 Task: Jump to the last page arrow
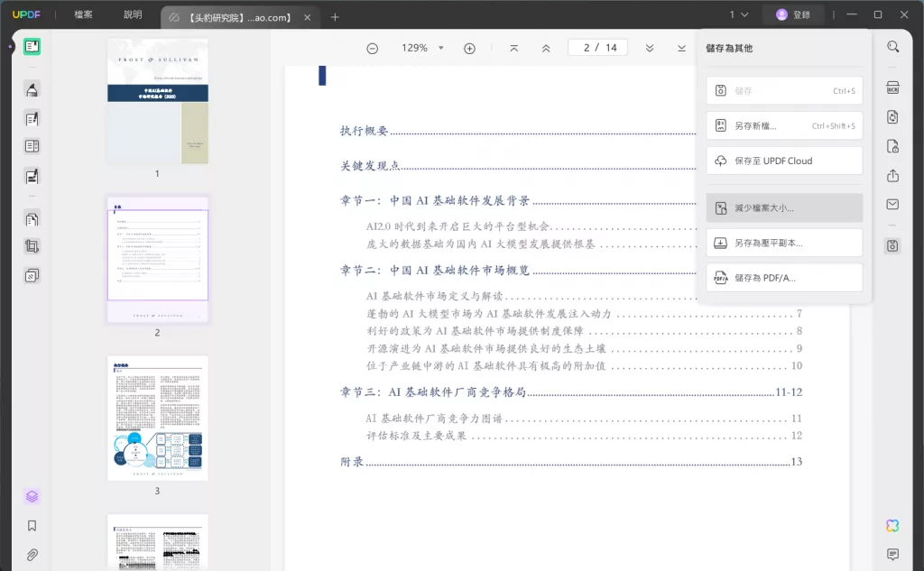[682, 49]
